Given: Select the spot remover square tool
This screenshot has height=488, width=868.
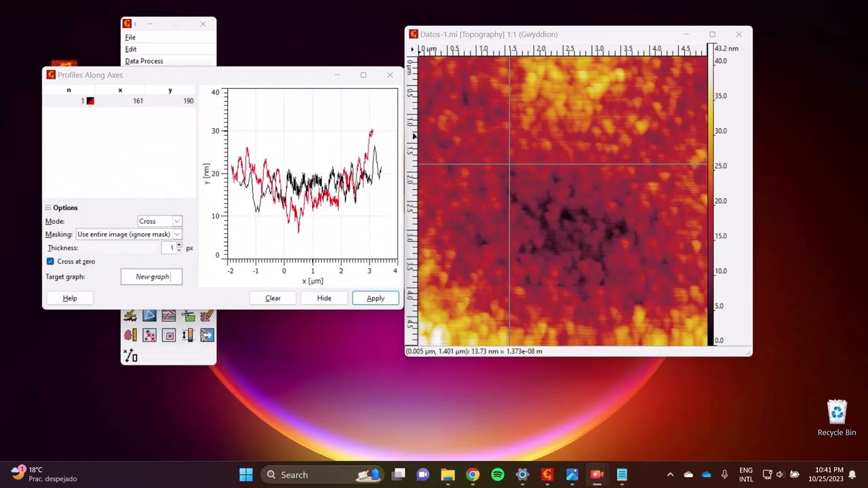Looking at the screenshot, I should tap(169, 335).
